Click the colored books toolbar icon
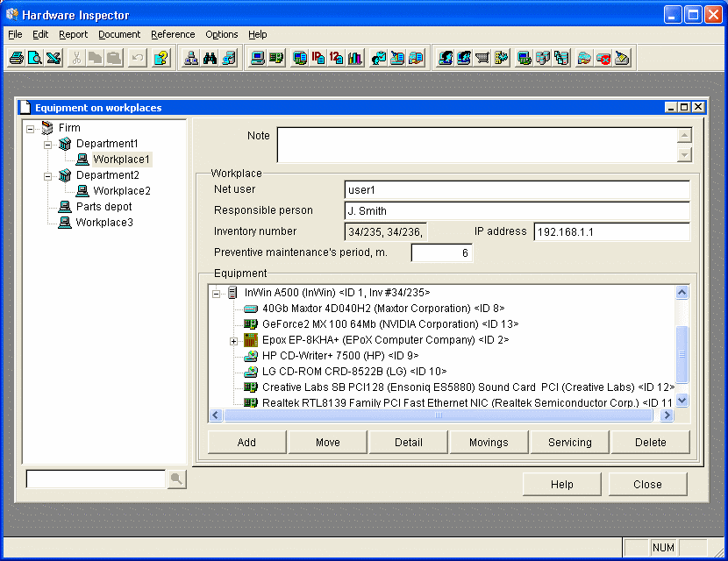Screen dimensions: 728x561 (x=355, y=58)
